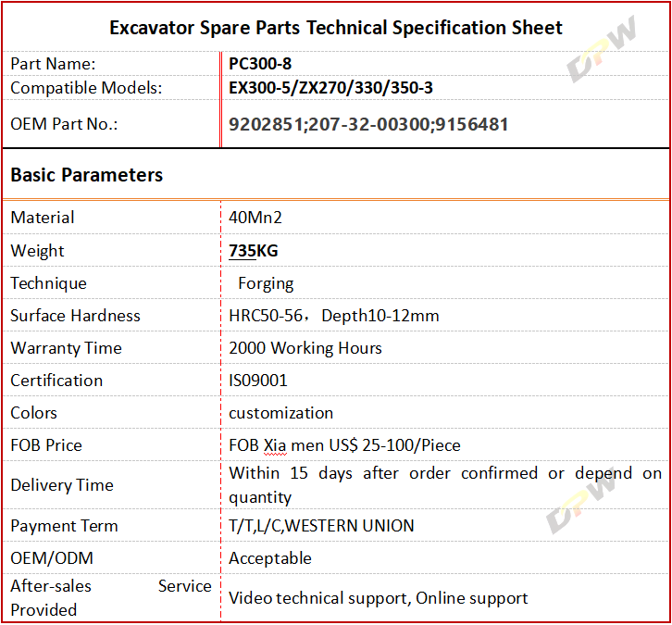Image resolution: width=672 pixels, height=625 pixels.
Task: Click the material value '40Mn2'
Action: point(255,218)
